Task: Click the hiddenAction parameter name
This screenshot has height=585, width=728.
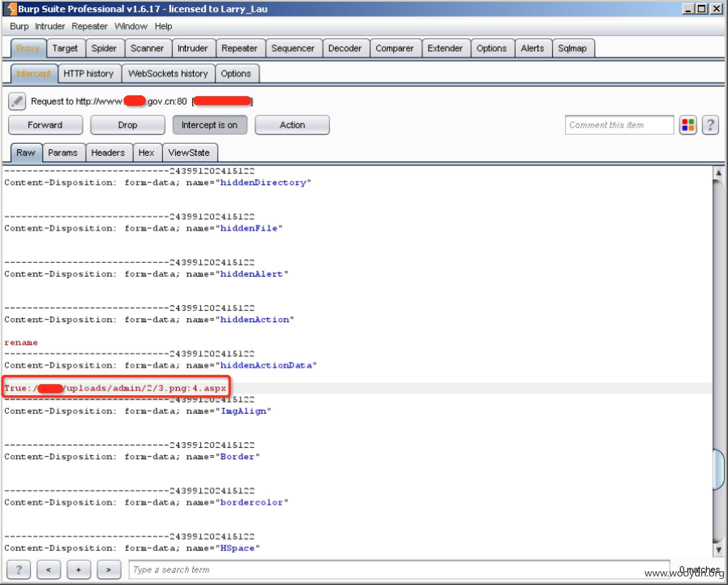Action: coord(255,320)
